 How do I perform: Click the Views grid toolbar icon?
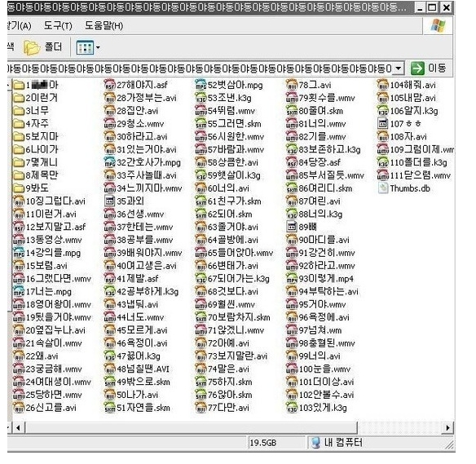pyautogui.click(x=85, y=47)
